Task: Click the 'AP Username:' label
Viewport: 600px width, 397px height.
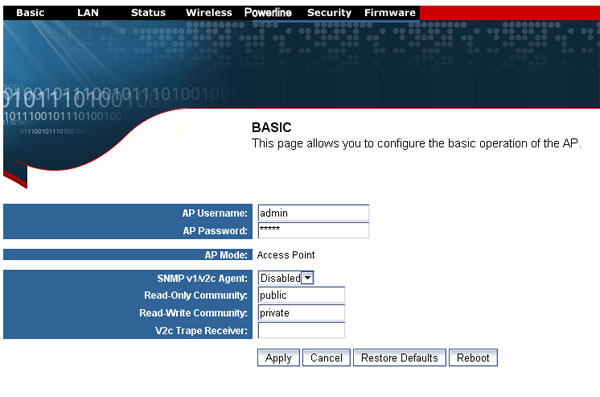Action: (215, 213)
